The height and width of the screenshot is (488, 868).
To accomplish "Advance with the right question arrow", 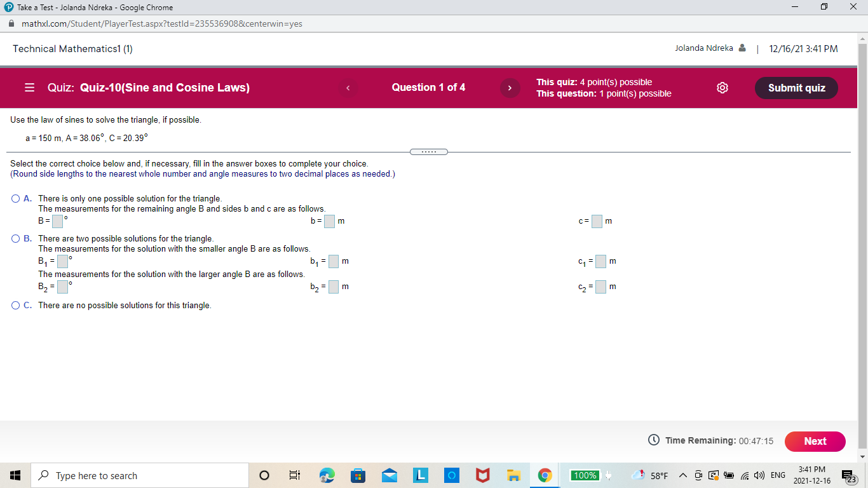I will (x=510, y=88).
